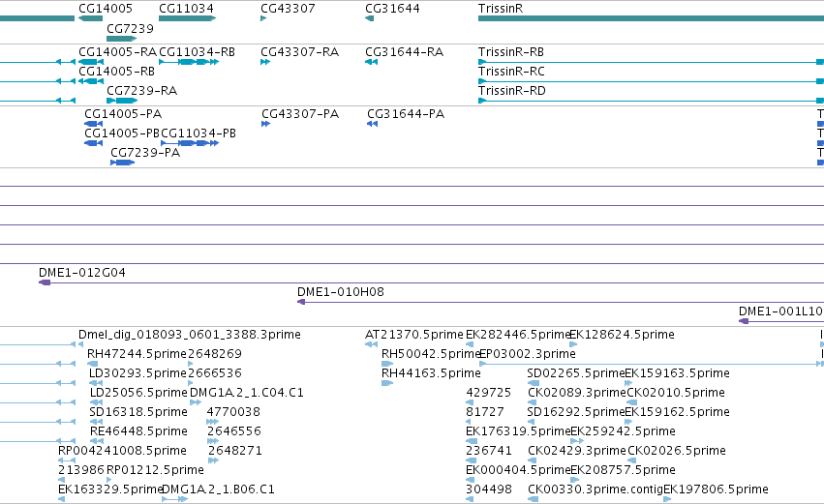Select transcript CG31644-RA

tap(404, 52)
